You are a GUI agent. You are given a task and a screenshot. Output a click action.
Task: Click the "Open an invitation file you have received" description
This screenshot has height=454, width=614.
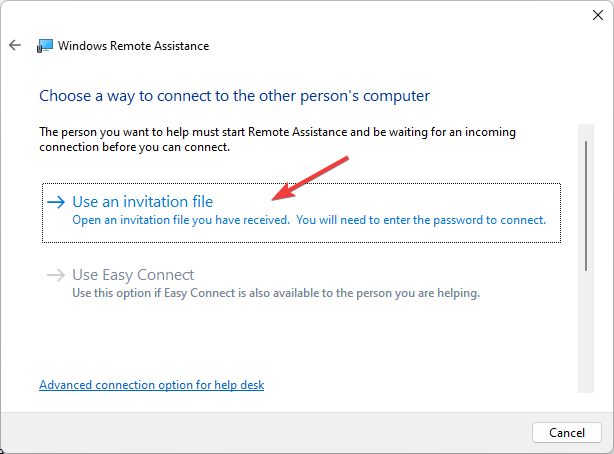pyautogui.click(x=178, y=220)
